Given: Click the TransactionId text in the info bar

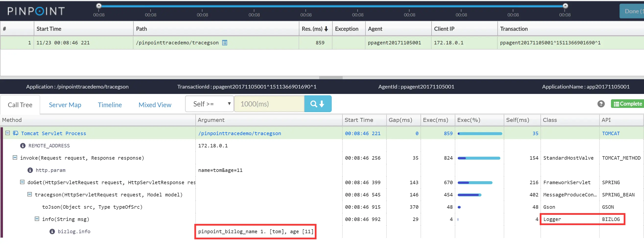Looking at the screenshot, I should 247,87.
